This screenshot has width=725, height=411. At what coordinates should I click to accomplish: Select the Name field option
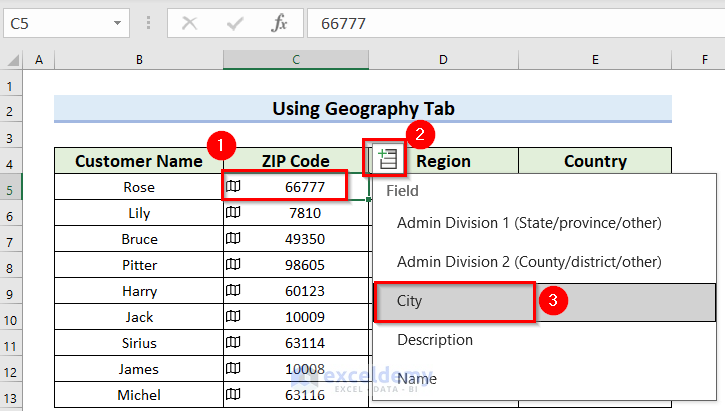tap(544, 379)
